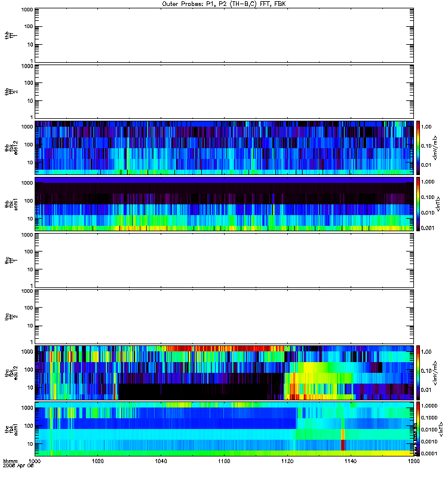448x478 pixels.
Task: Click the "1" y-axis tick of thc fff 2
Action: (x=32, y=342)
